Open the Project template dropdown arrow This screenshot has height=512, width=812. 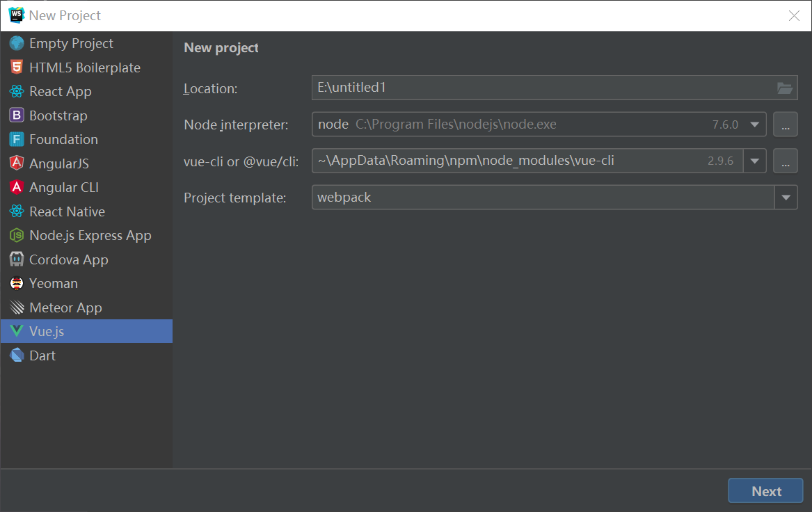786,198
